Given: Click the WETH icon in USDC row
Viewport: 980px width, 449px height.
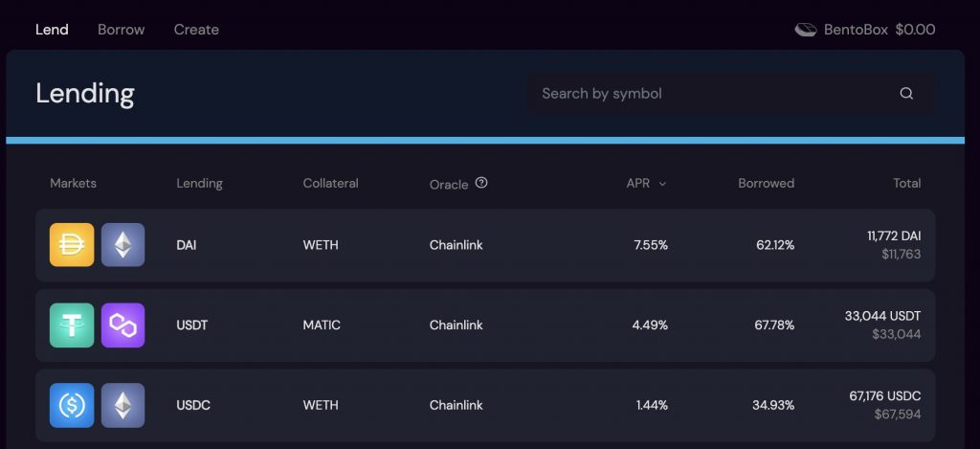Looking at the screenshot, I should [123, 405].
